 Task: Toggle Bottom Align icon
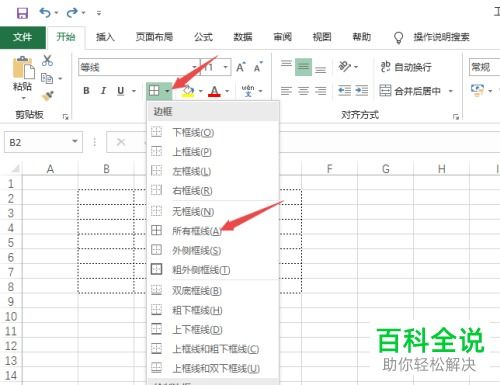321,69
